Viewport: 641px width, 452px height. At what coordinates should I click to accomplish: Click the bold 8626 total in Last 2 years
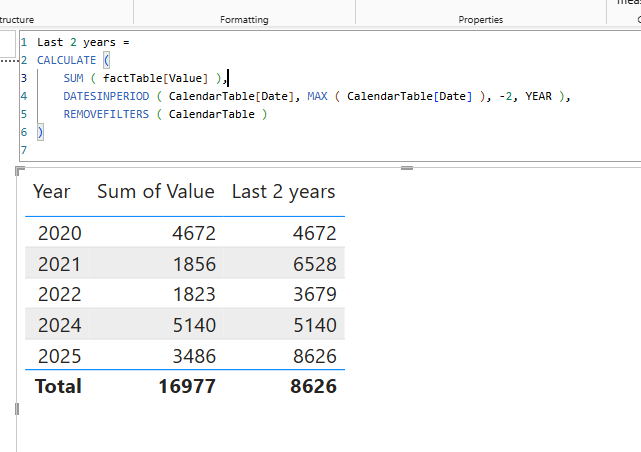tap(314, 387)
